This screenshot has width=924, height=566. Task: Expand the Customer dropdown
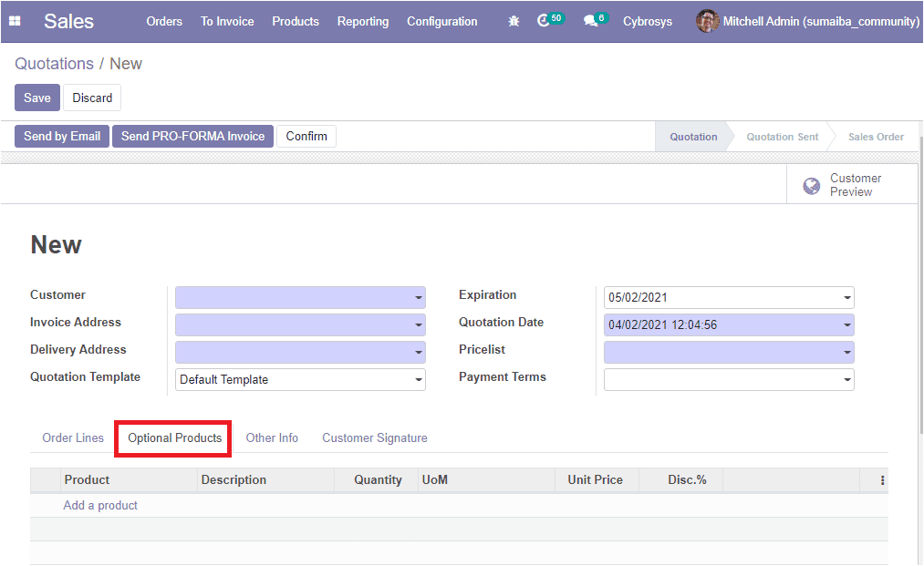419,298
